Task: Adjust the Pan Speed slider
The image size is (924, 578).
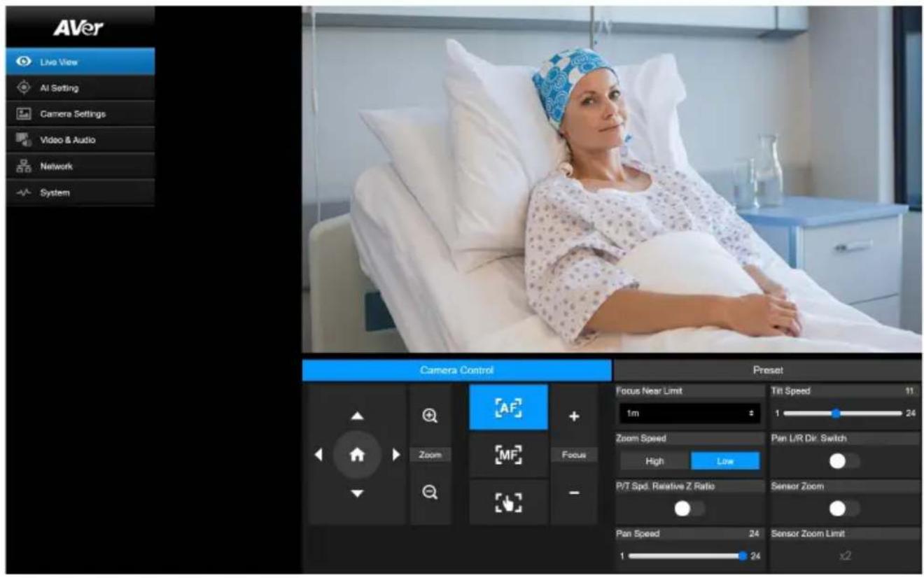Action: coord(688,556)
